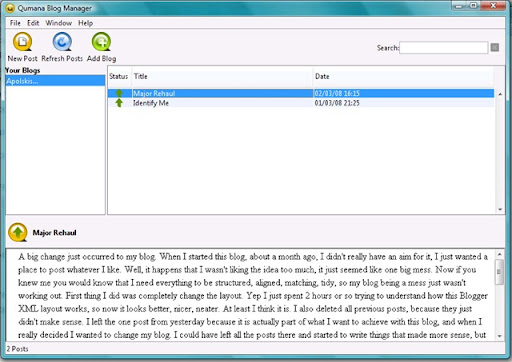
Task: Click the Add Blog icon
Action: tap(101, 42)
